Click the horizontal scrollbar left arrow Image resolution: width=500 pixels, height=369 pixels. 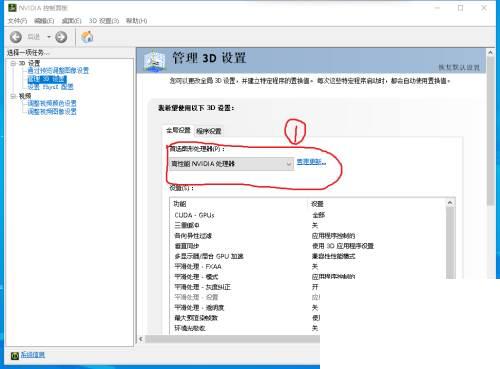tap(141, 339)
